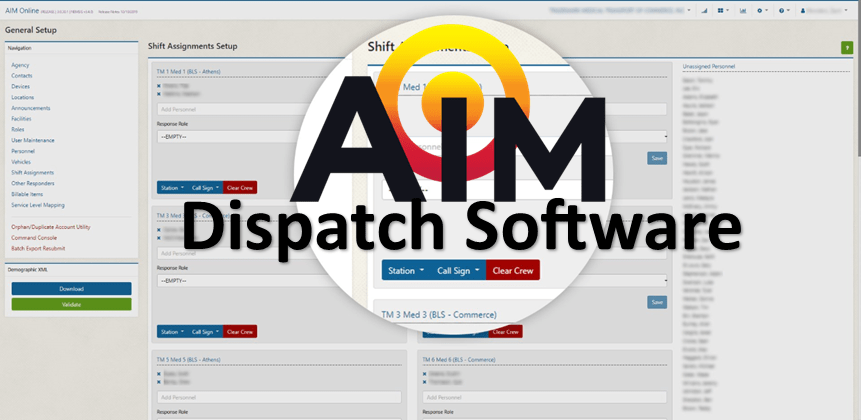The width and height of the screenshot is (861, 420).
Task: Open the gear settings menu
Action: click(x=762, y=10)
